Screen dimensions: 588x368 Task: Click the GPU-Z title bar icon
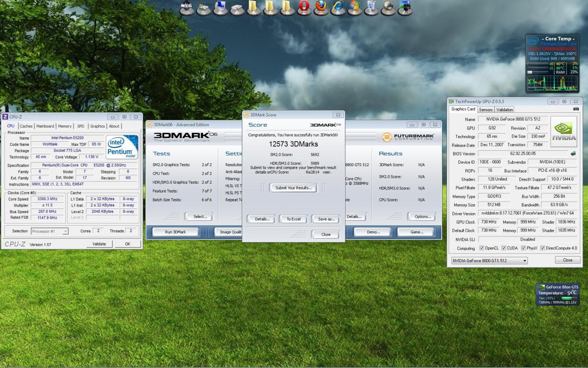tap(451, 101)
